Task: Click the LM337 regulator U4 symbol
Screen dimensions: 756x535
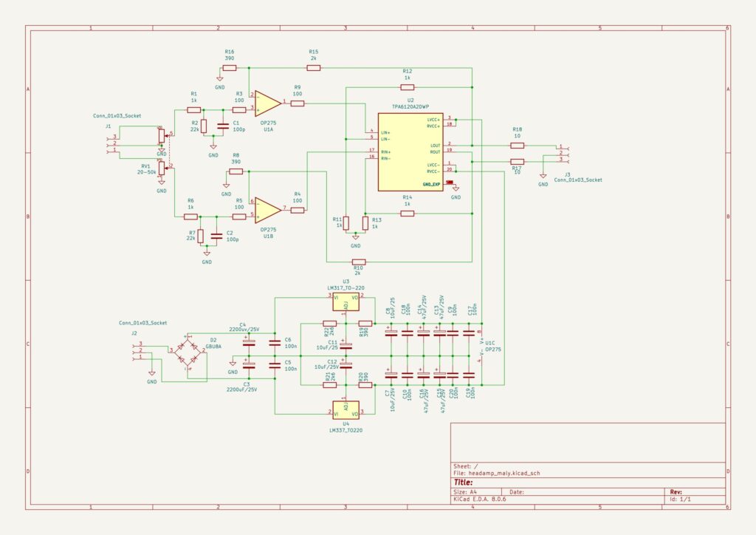Action: (x=346, y=409)
